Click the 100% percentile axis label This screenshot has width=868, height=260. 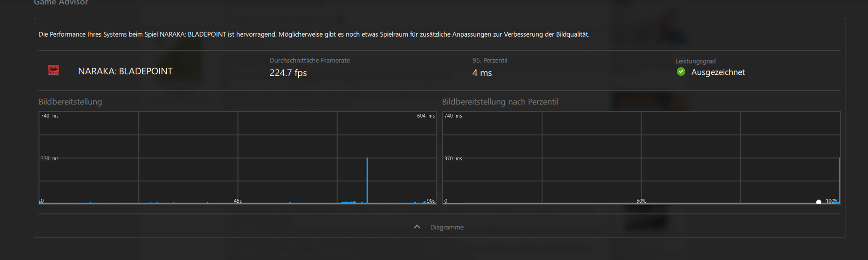832,201
